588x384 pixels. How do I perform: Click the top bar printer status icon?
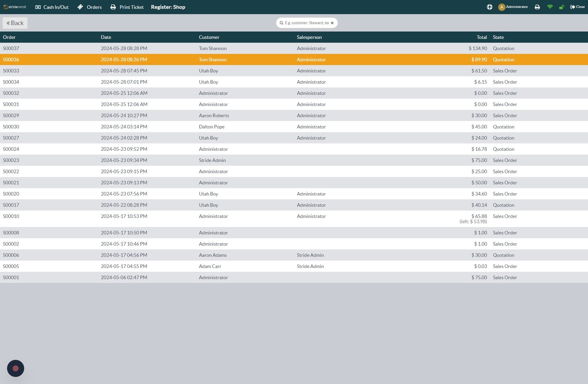pos(537,7)
